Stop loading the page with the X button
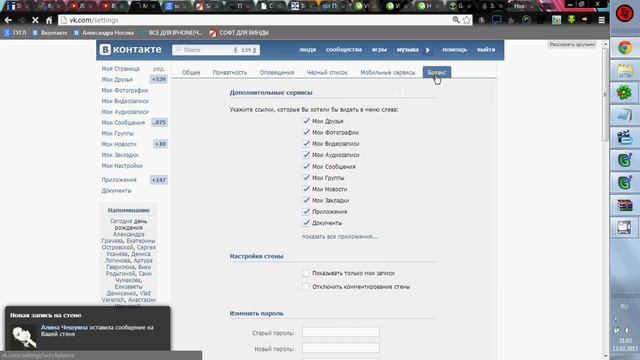The width and height of the screenshot is (640, 360). pos(35,20)
